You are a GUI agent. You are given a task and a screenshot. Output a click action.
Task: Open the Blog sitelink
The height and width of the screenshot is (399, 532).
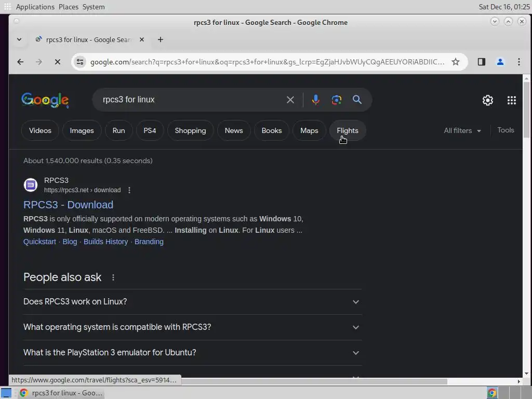coord(70,242)
